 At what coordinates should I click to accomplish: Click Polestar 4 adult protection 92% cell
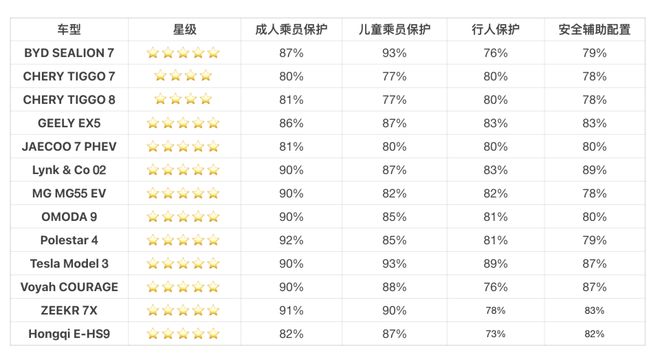[x=291, y=240]
